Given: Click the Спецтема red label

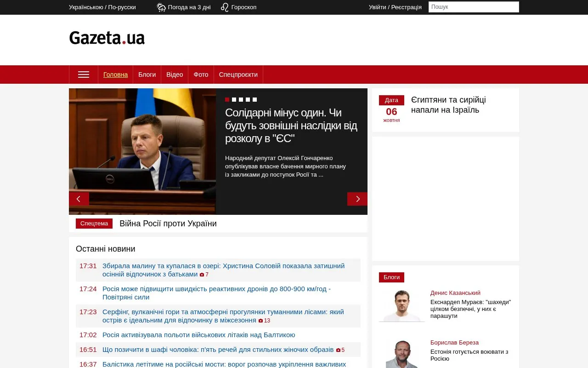Looking at the screenshot, I should coord(94,224).
